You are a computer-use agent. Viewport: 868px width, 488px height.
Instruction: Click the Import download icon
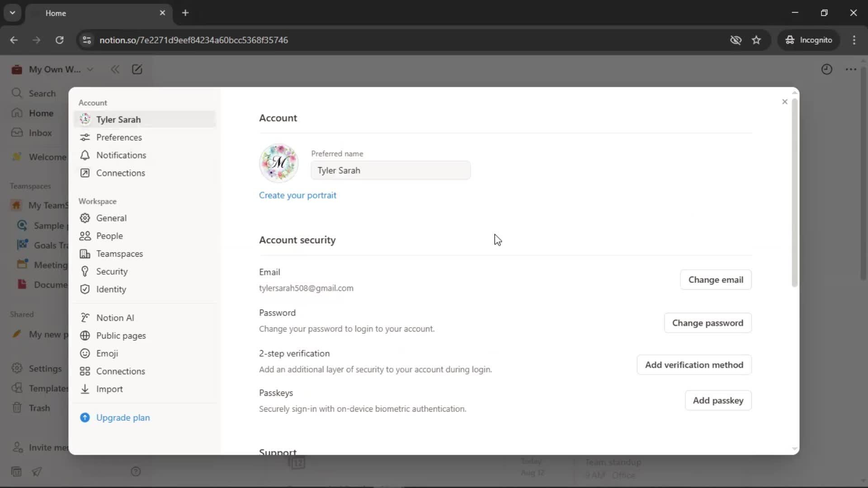pyautogui.click(x=85, y=389)
